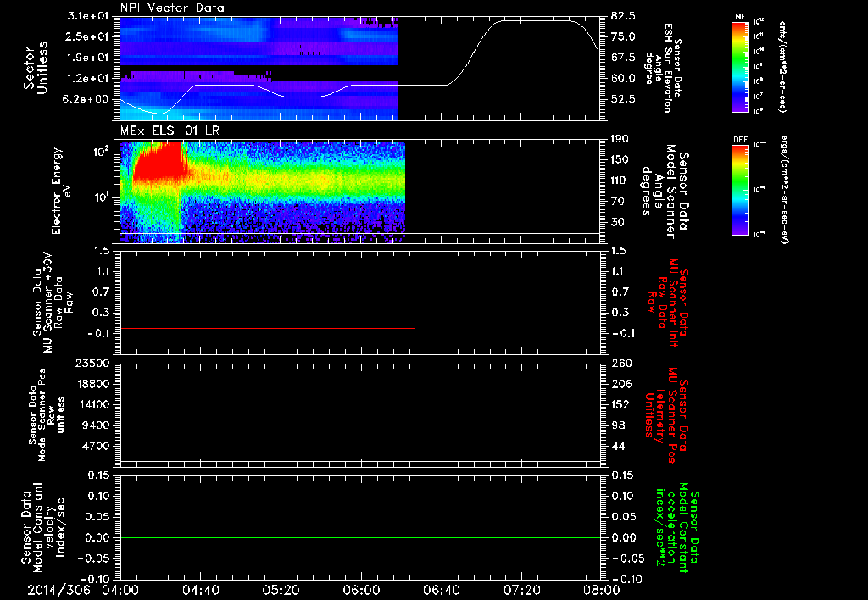Image resolution: width=868 pixels, height=600 pixels.
Task: Click the 14100 scanner position tick
Action: tap(92, 404)
